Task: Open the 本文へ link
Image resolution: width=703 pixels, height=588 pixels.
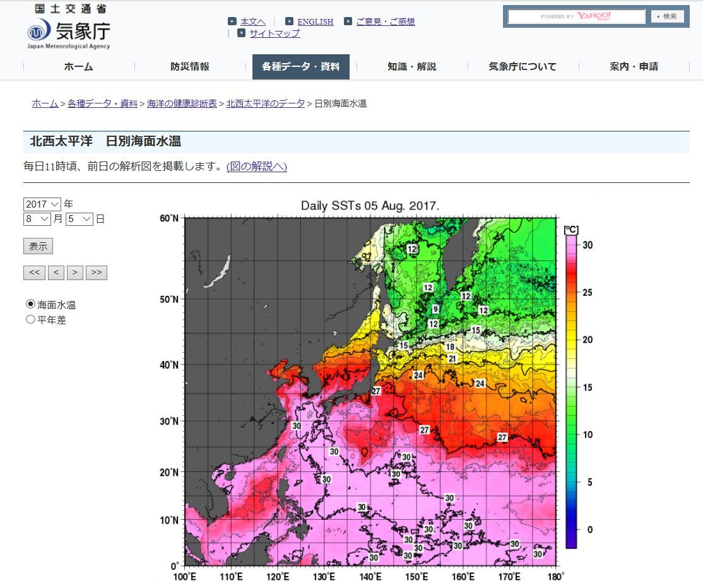Action: pos(253,21)
